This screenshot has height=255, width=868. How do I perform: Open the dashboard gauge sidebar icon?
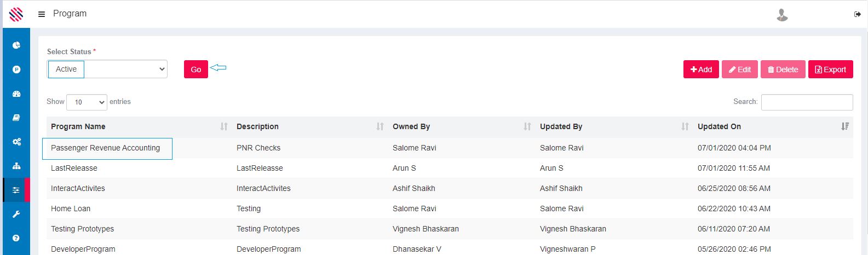pyautogui.click(x=16, y=94)
